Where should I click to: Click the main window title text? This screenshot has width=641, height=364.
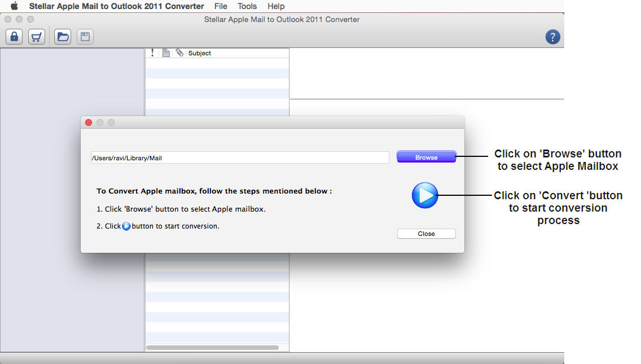(282, 20)
